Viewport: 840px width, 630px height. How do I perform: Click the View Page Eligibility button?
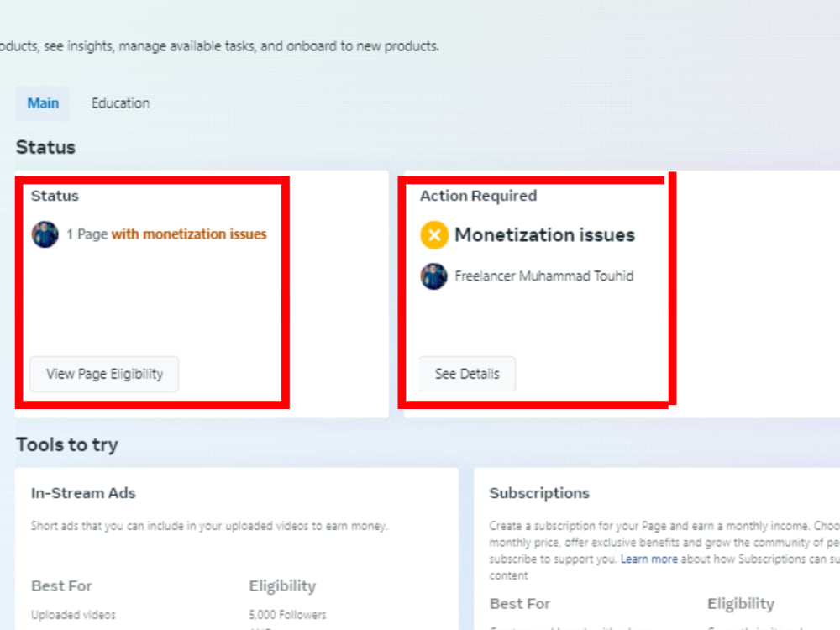[x=103, y=374]
